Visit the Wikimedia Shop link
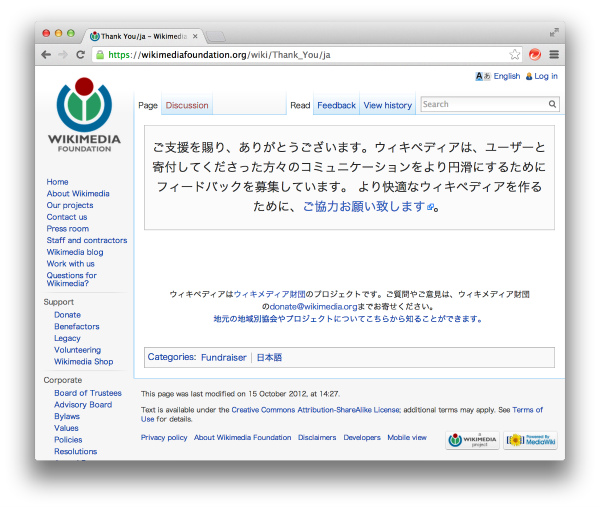The image size is (600, 509). [x=84, y=362]
